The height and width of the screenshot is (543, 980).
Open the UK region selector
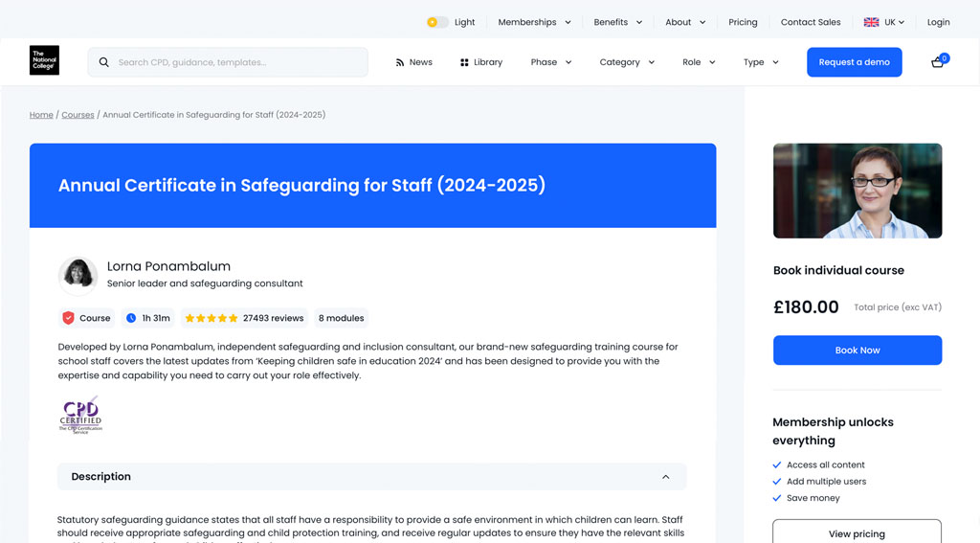pyautogui.click(x=884, y=22)
